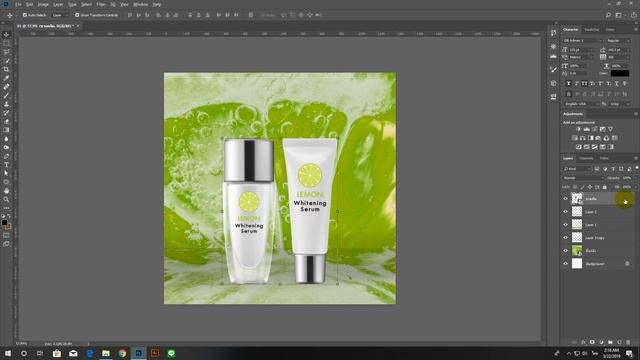The image size is (640, 360).
Task: Open the layer filter Kind dropdown
Action: [x=577, y=169]
